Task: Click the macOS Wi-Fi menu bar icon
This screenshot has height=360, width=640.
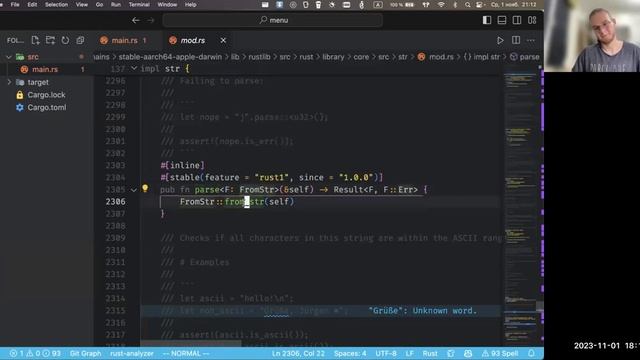Action: click(441, 4)
